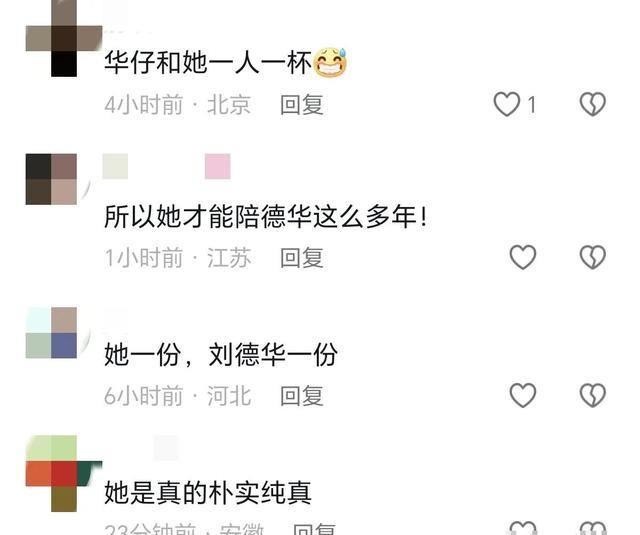
Task: Dislike the 河北 comment
Action: tap(593, 395)
